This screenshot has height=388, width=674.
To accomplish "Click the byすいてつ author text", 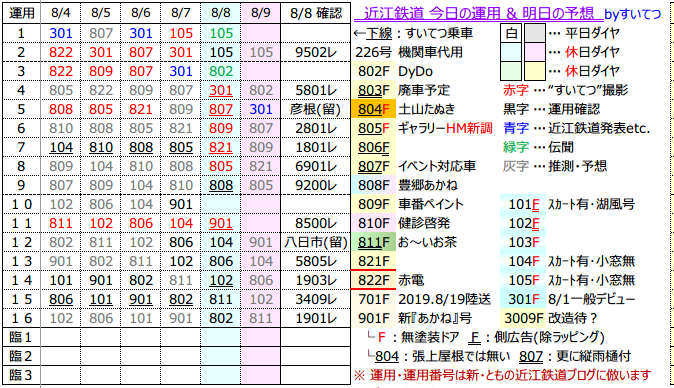I will (632, 15).
